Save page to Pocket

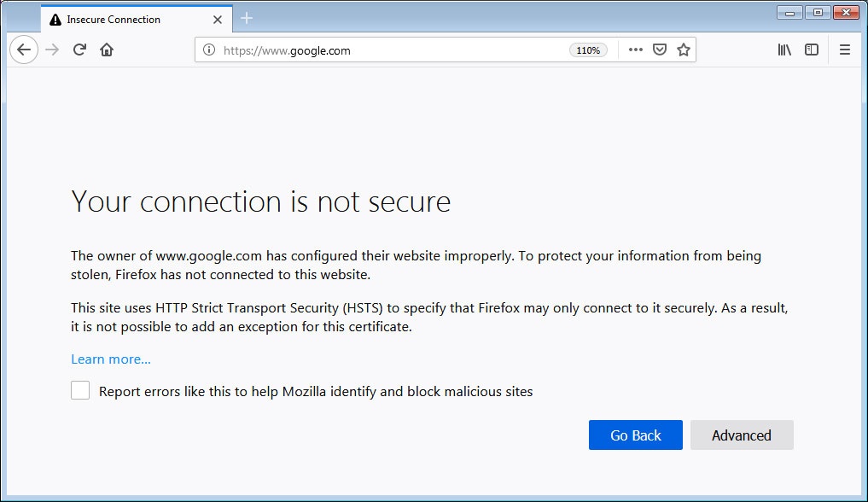pos(659,50)
